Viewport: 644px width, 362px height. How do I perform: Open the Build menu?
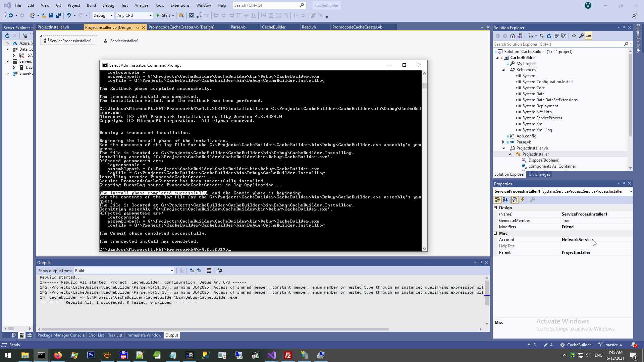point(91,5)
